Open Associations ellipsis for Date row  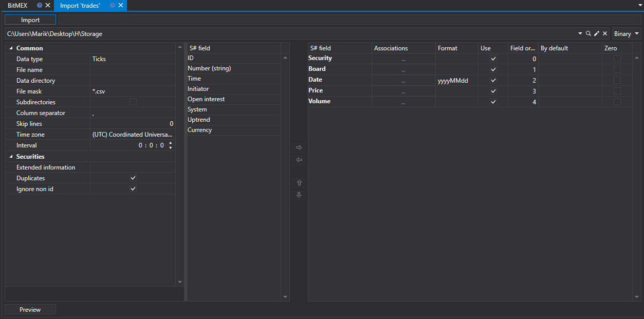[403, 81]
